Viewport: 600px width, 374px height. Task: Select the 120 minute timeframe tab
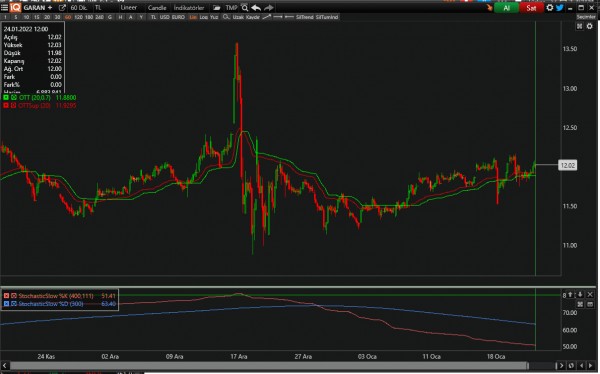coord(78,17)
